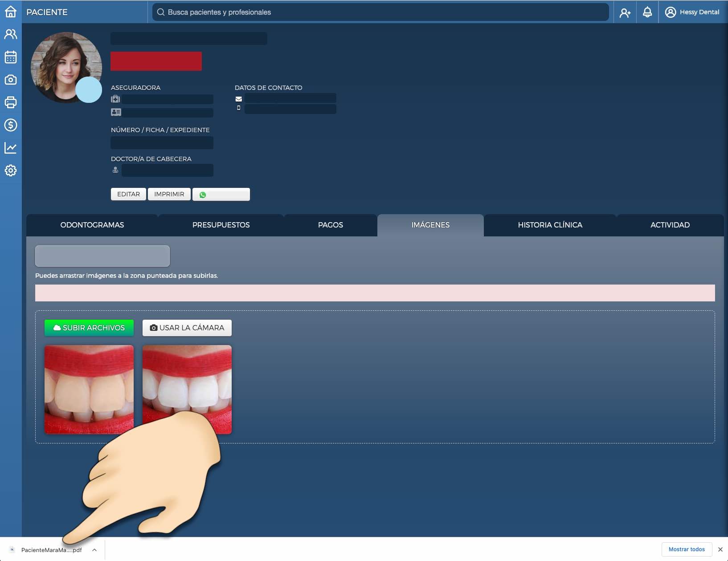Open the Calendar agenda sidebar icon
The image size is (728, 561).
point(11,57)
